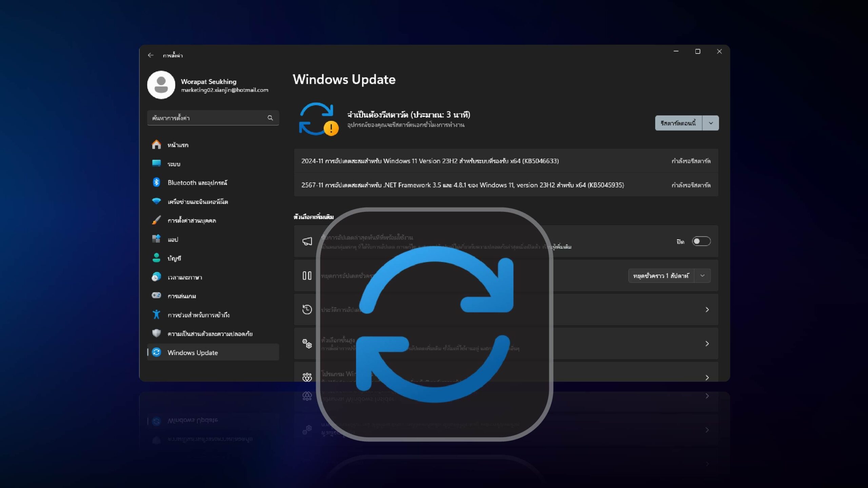
Task: Click หยุดชั่วคราว 1 สัปดาห์ pause button
Action: 661,276
